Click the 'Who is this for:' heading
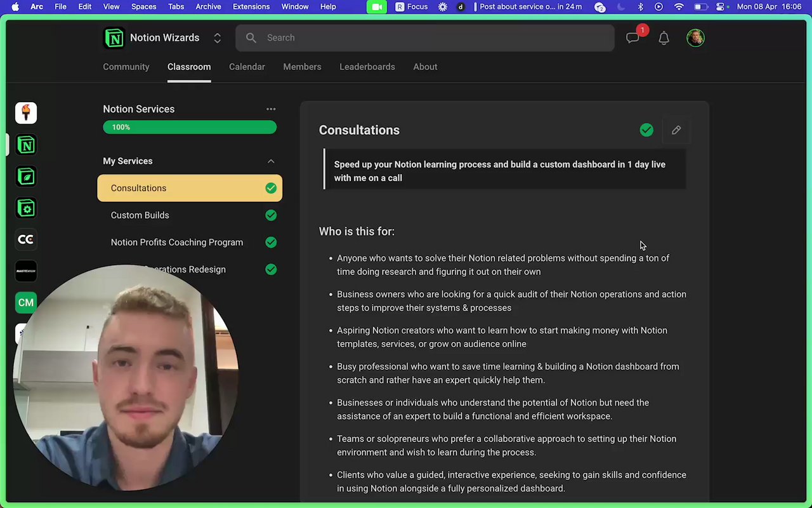This screenshot has height=508, width=812. point(357,232)
